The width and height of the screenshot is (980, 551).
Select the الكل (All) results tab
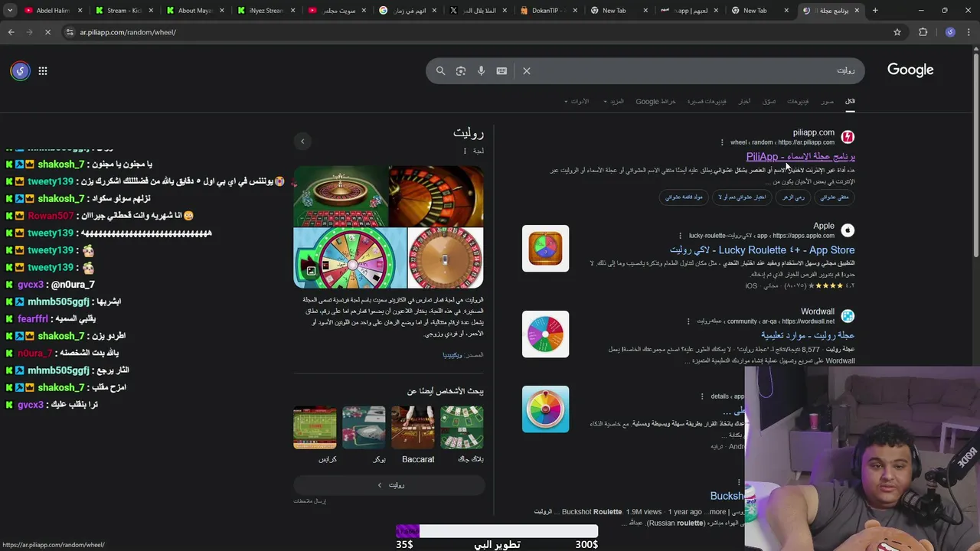[850, 101]
